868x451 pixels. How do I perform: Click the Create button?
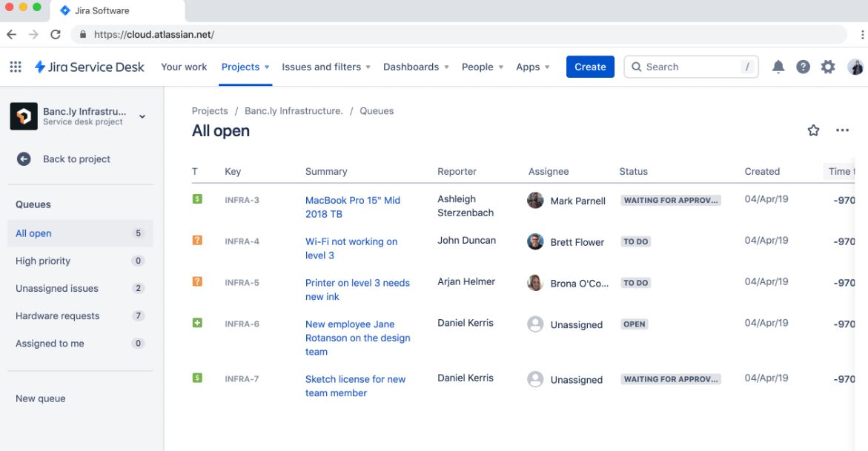pos(590,67)
